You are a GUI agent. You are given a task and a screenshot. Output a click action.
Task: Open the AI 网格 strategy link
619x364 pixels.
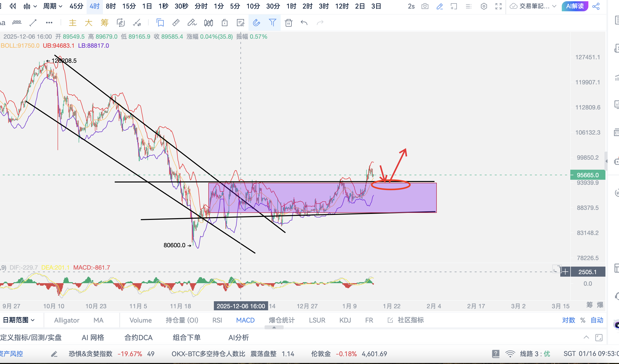coord(93,338)
